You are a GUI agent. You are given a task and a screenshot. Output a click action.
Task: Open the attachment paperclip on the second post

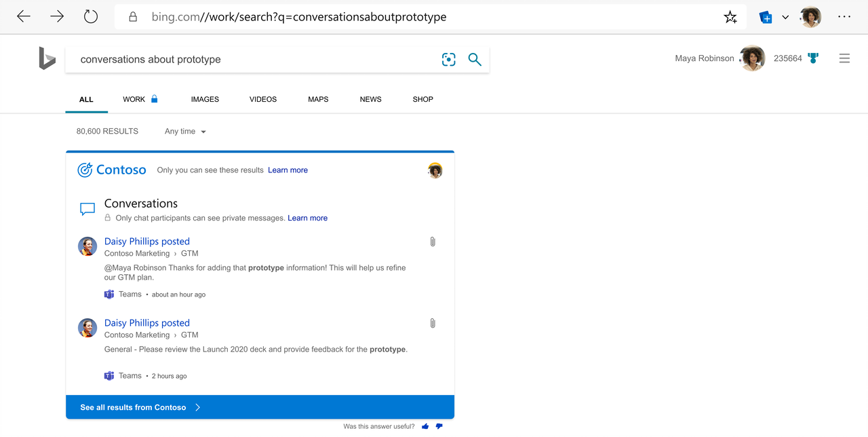coord(432,323)
